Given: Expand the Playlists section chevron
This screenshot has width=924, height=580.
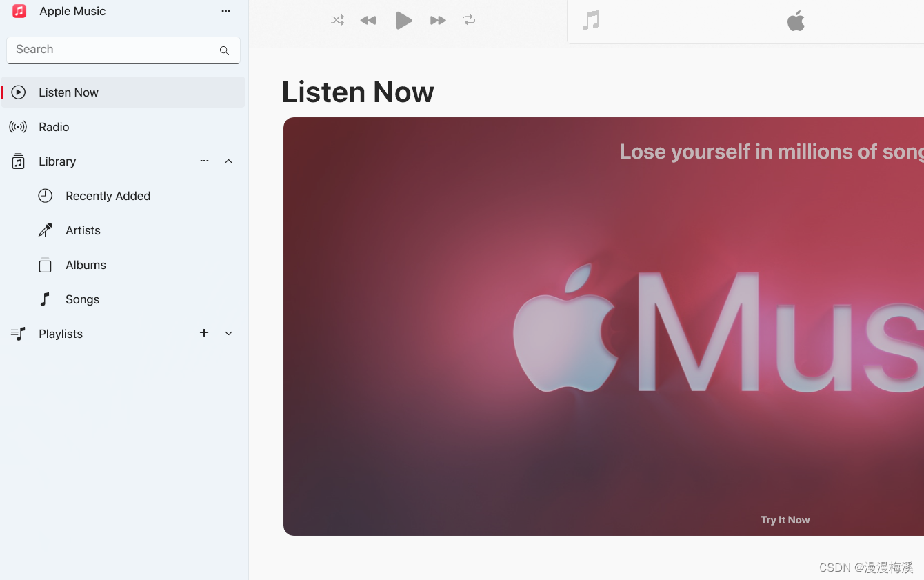Looking at the screenshot, I should click(229, 334).
